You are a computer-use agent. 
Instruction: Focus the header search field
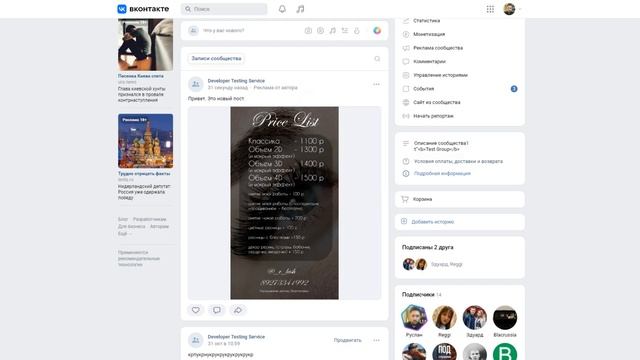(x=224, y=9)
